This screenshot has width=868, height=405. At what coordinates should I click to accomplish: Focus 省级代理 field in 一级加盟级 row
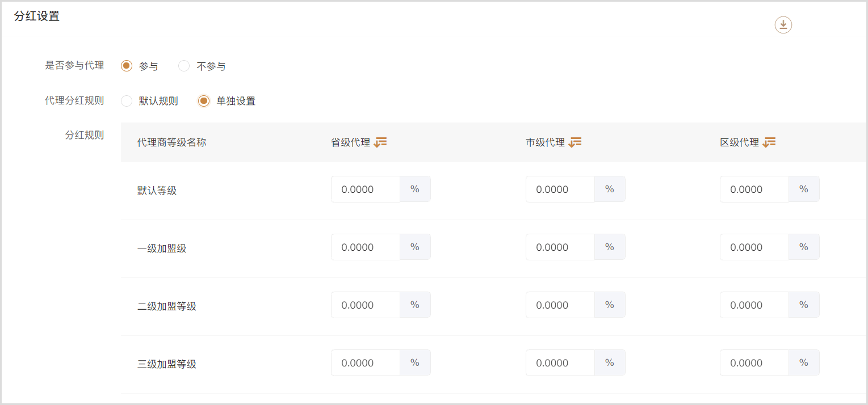click(366, 247)
